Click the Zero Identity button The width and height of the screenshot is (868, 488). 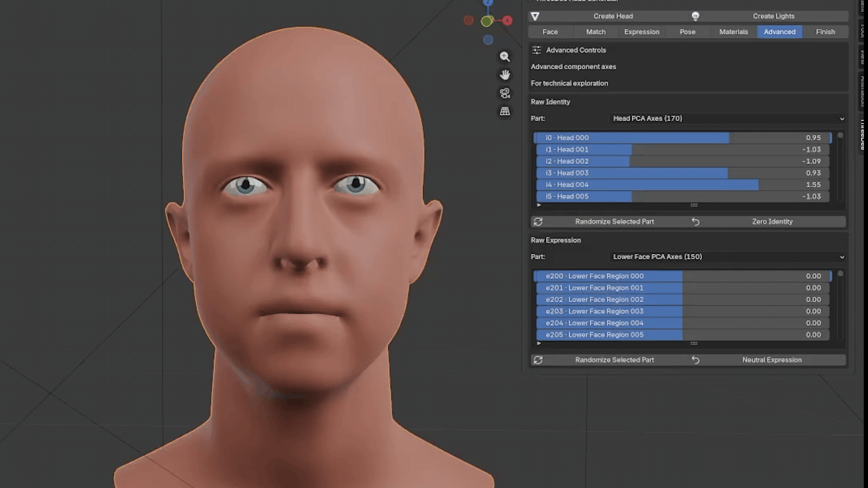coord(768,222)
